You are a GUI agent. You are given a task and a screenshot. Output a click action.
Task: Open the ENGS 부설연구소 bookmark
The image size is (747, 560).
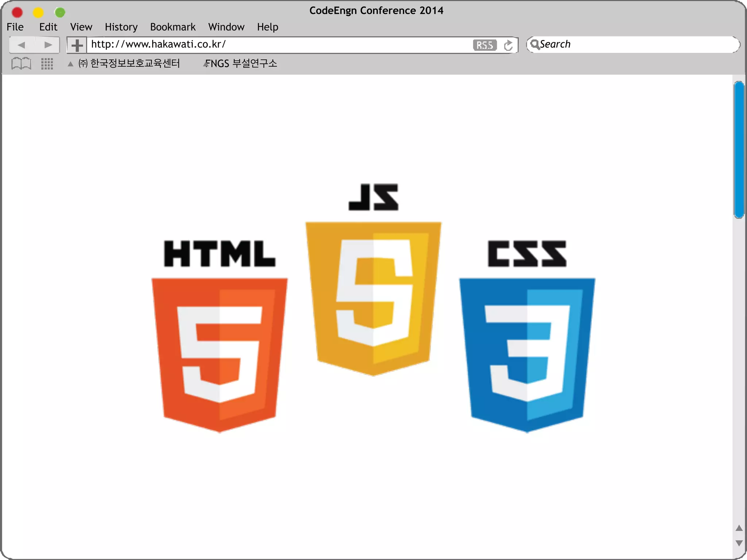241,63
